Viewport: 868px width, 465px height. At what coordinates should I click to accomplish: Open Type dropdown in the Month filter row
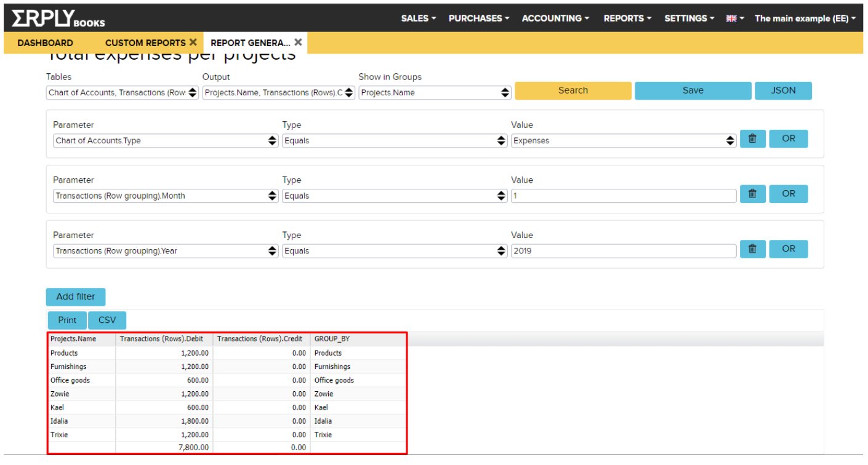tap(395, 196)
